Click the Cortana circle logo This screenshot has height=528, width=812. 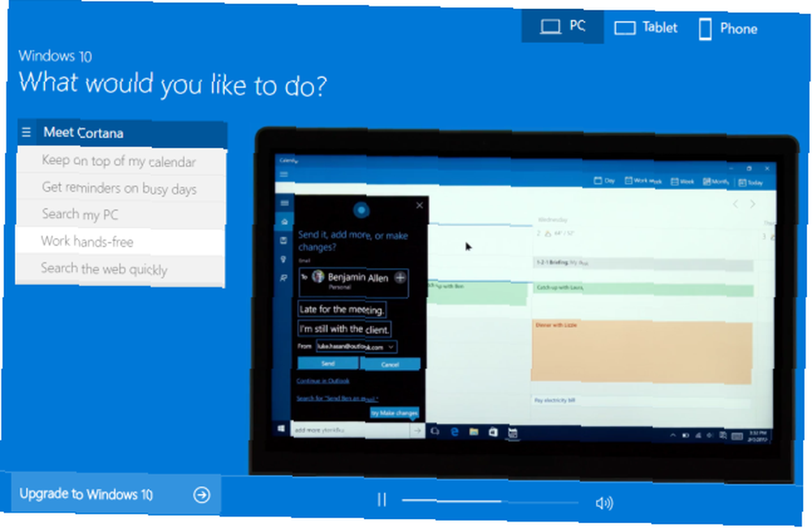(x=361, y=210)
